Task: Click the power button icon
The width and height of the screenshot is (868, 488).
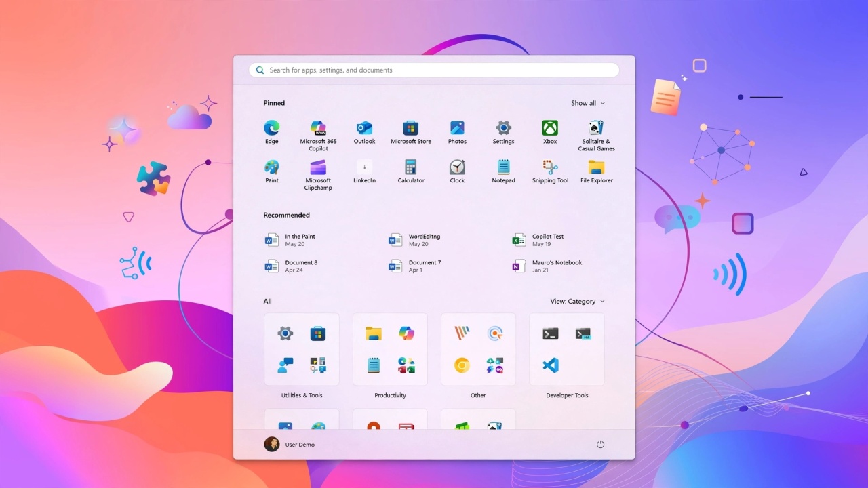Action: pyautogui.click(x=600, y=445)
